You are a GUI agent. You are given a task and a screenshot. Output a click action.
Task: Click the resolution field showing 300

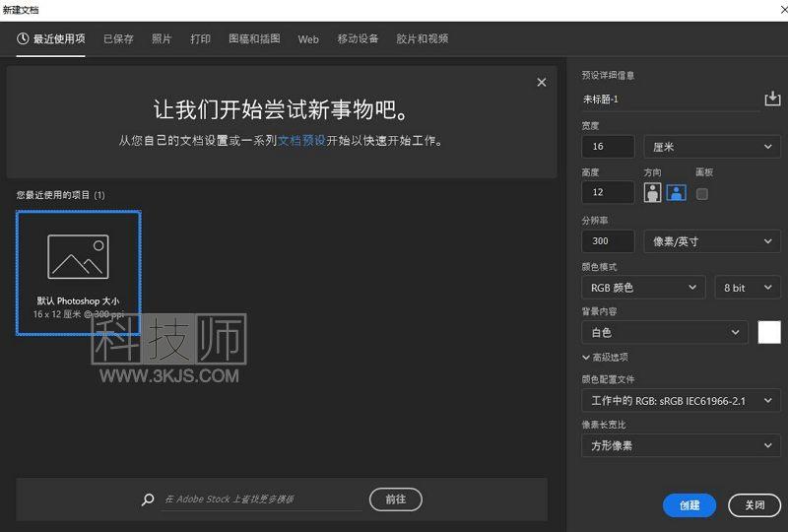[608, 241]
